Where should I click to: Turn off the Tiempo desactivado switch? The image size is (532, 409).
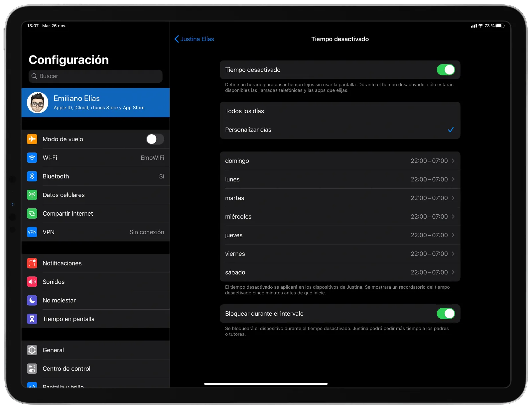coord(446,70)
